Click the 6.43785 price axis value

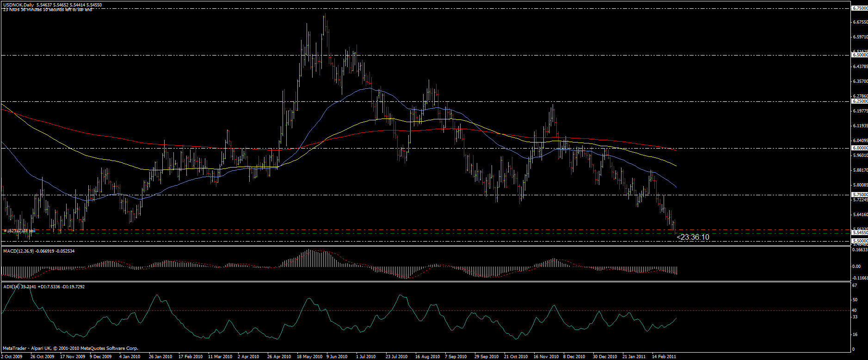(860, 66)
